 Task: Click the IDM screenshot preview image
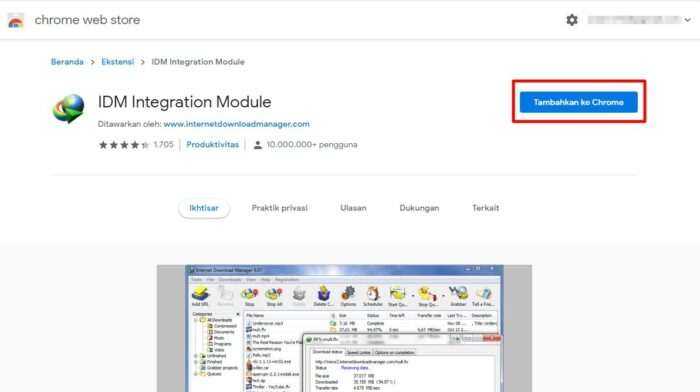pyautogui.click(x=344, y=328)
